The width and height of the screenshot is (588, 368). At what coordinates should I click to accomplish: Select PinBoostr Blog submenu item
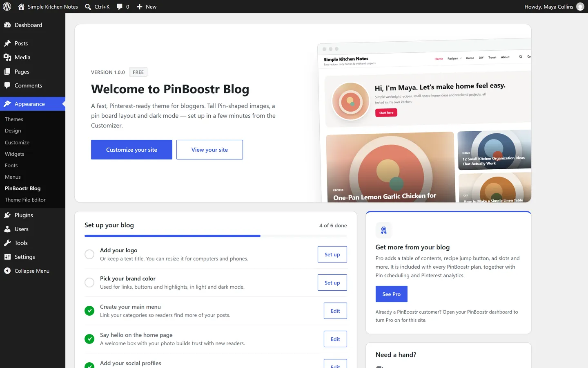coord(23,188)
